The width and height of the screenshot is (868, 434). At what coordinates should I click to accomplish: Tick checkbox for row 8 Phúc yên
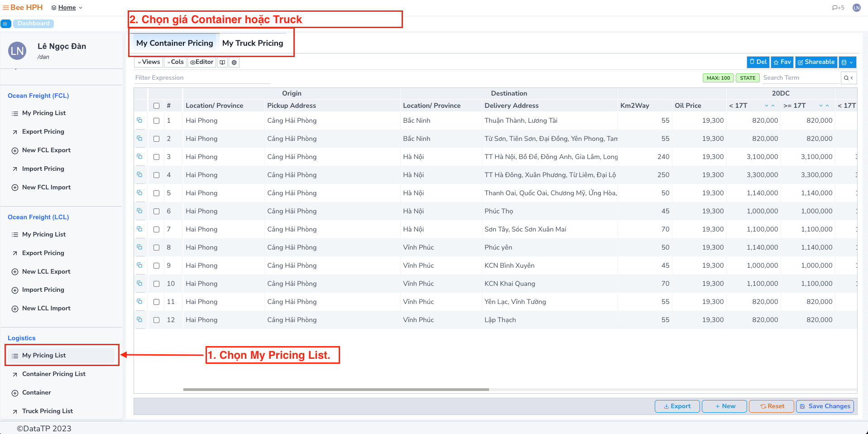click(x=156, y=247)
